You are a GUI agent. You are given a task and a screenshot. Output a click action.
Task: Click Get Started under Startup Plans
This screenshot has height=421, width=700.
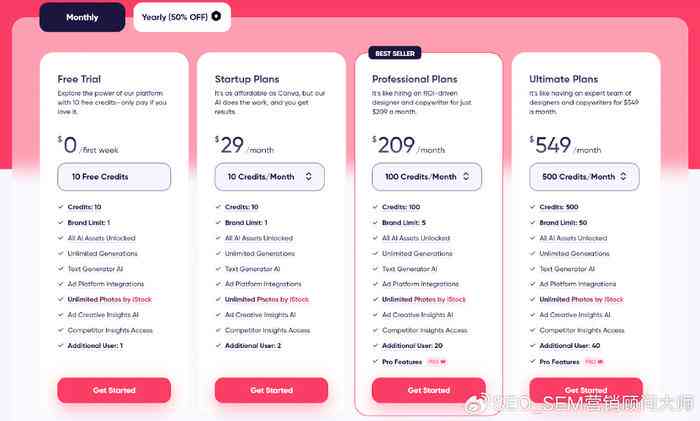[x=271, y=390]
